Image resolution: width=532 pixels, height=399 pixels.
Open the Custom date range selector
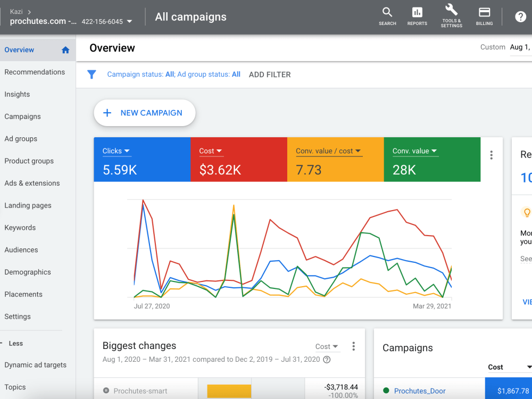[x=505, y=47]
